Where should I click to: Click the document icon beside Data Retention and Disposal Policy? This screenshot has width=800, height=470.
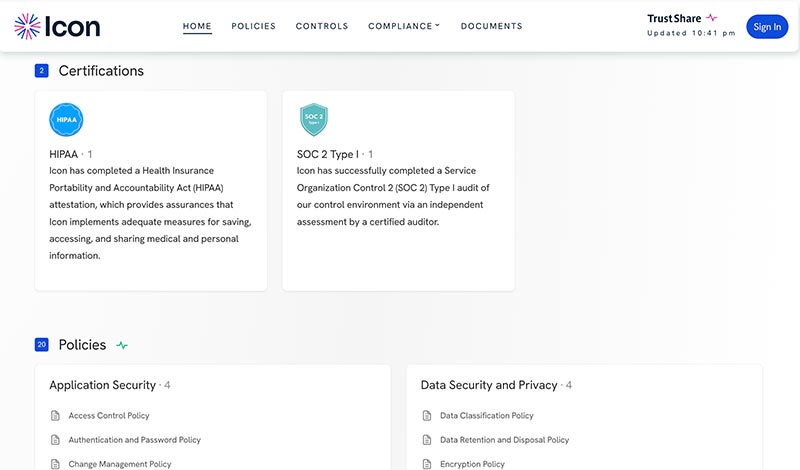pos(427,439)
